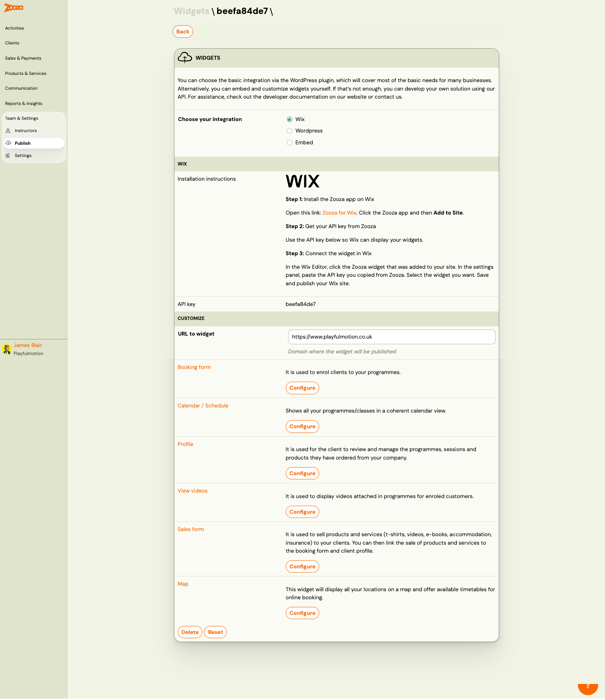The height and width of the screenshot is (700, 605).
Task: Click the Delete button
Action: click(190, 632)
